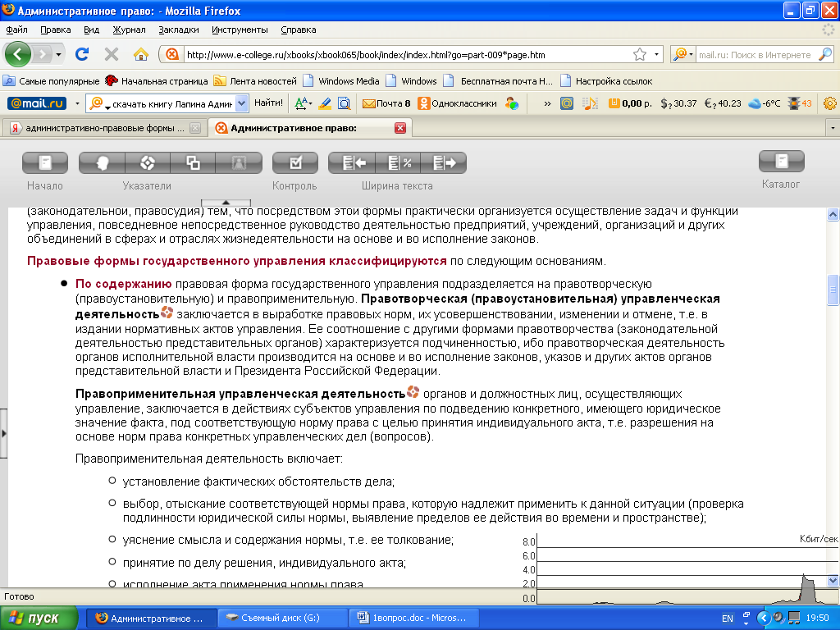Click the page zoom magnifier toolbar icon
This screenshot has height=630, width=840.
(x=344, y=103)
